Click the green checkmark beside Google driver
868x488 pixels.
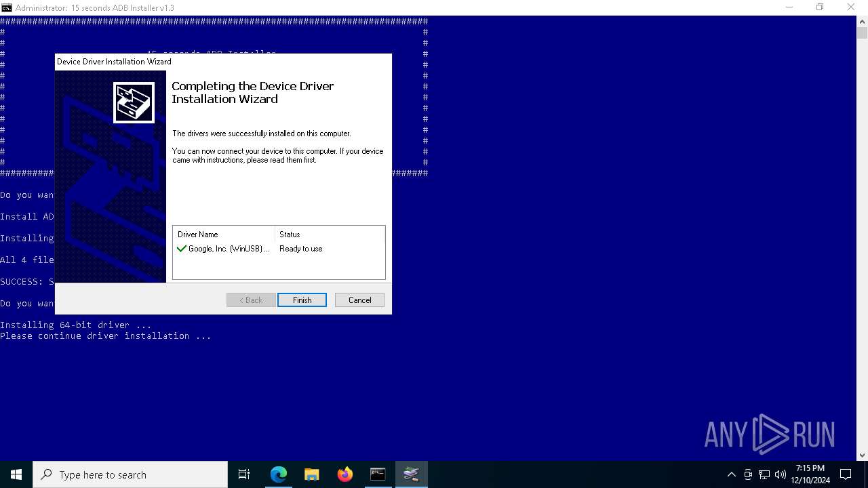click(181, 249)
